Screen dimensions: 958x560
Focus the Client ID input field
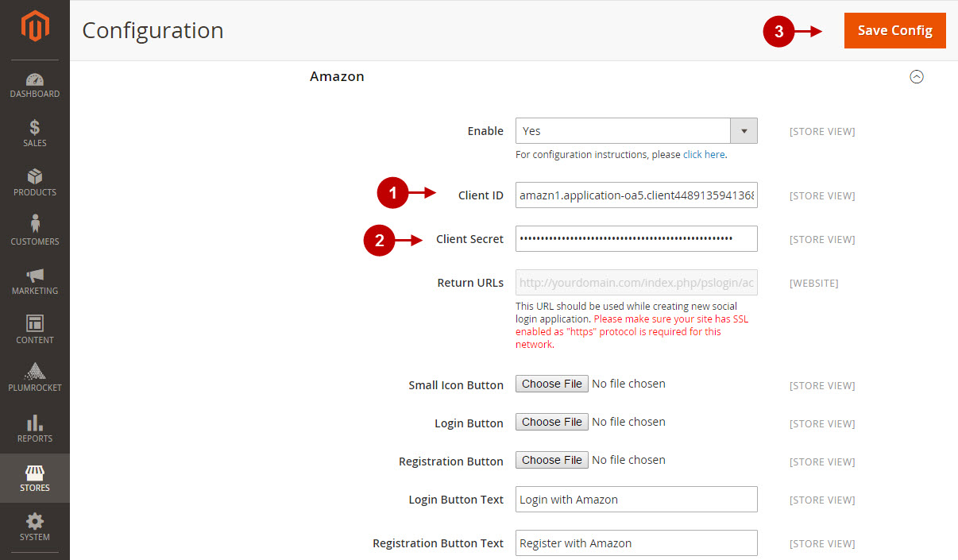pyautogui.click(x=636, y=195)
